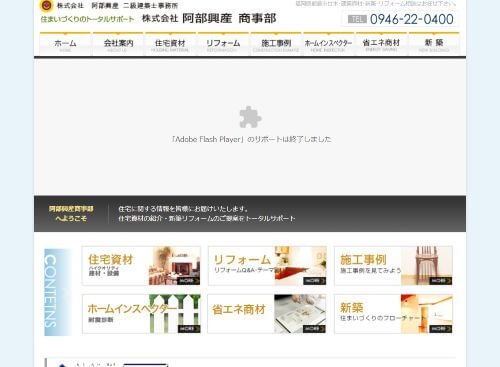Select the 住宅資材 navigation menu item
500x367 pixels.
click(x=170, y=44)
